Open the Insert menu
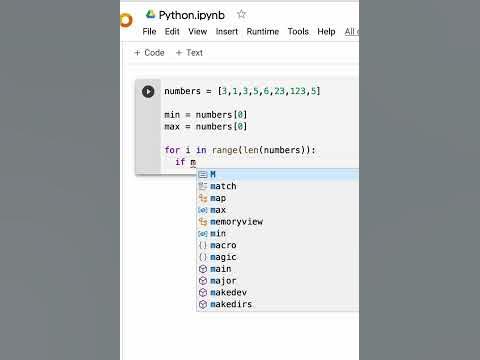 [x=227, y=32]
